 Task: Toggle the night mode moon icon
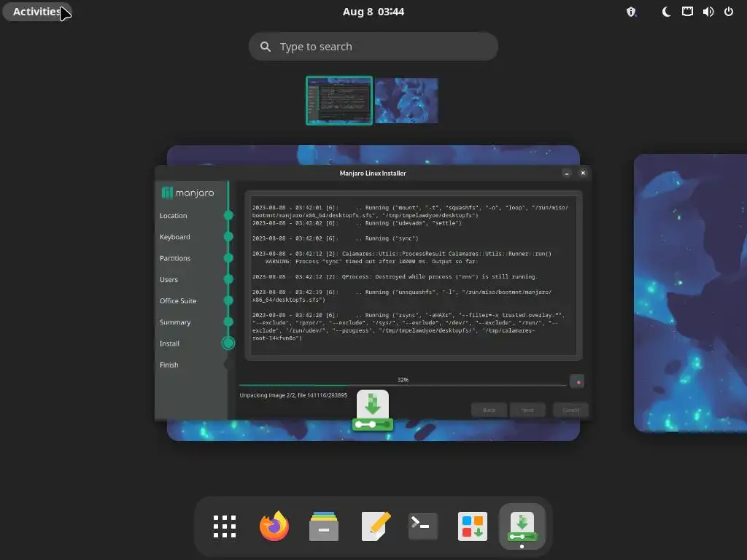point(666,12)
